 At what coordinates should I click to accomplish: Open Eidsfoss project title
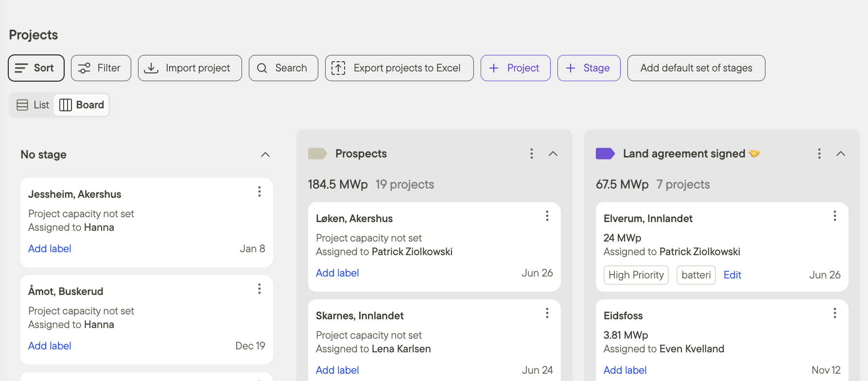click(x=623, y=316)
